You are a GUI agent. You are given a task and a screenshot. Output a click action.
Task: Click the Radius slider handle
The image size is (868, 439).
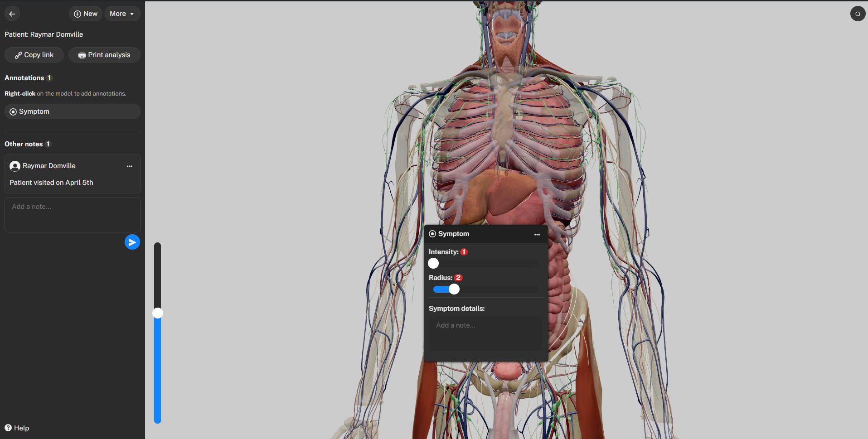click(454, 289)
